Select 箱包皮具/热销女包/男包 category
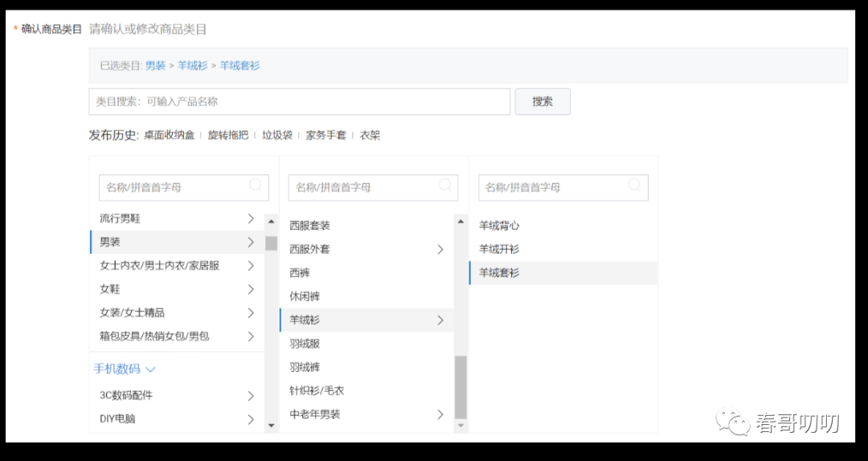The width and height of the screenshot is (868, 461). 177,336
